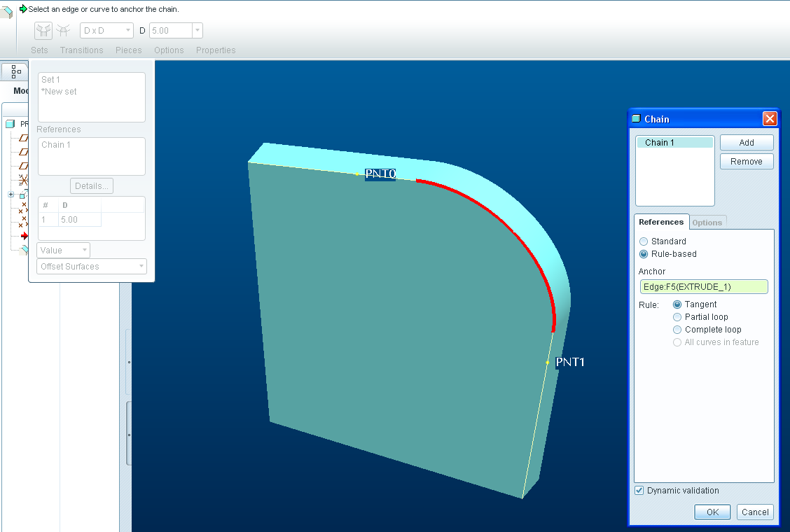Click the Details... button

[x=92, y=186]
